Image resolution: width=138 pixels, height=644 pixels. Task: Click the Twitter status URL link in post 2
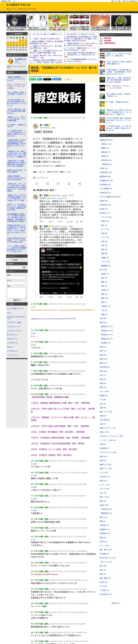(x=63, y=310)
